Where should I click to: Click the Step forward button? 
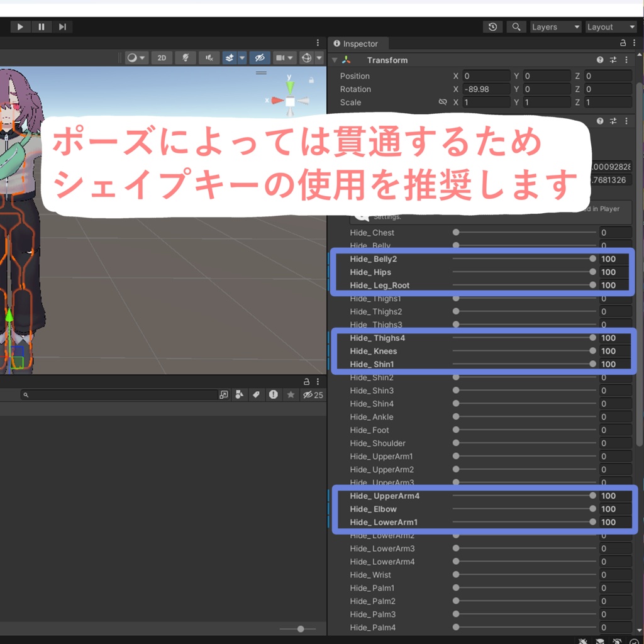coord(62,26)
